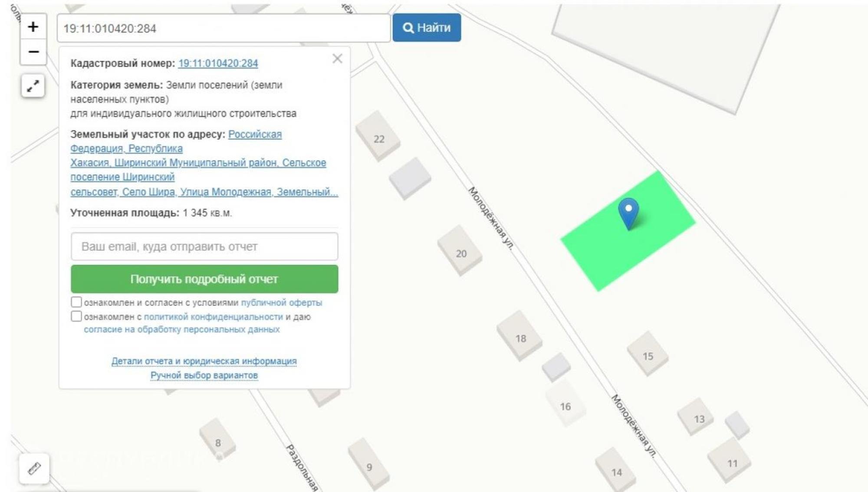Click the cadastral number search field
868x492 pixels.
coord(224,28)
